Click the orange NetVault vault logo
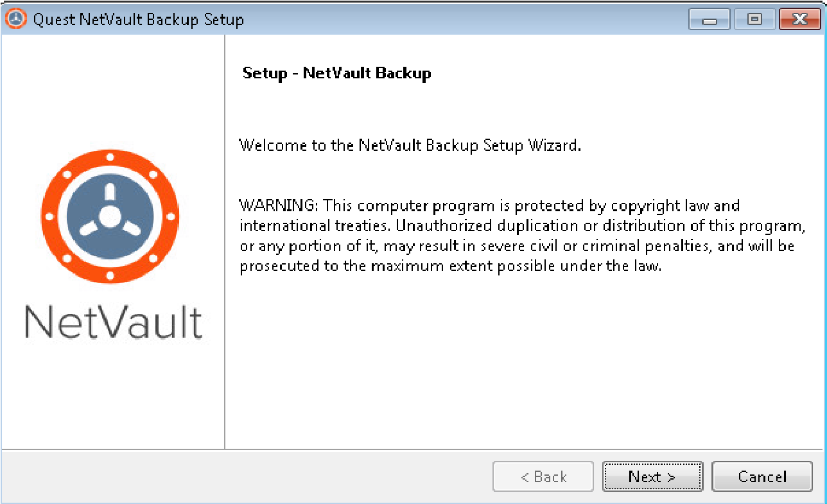Image resolution: width=827 pixels, height=504 pixels. [x=110, y=215]
